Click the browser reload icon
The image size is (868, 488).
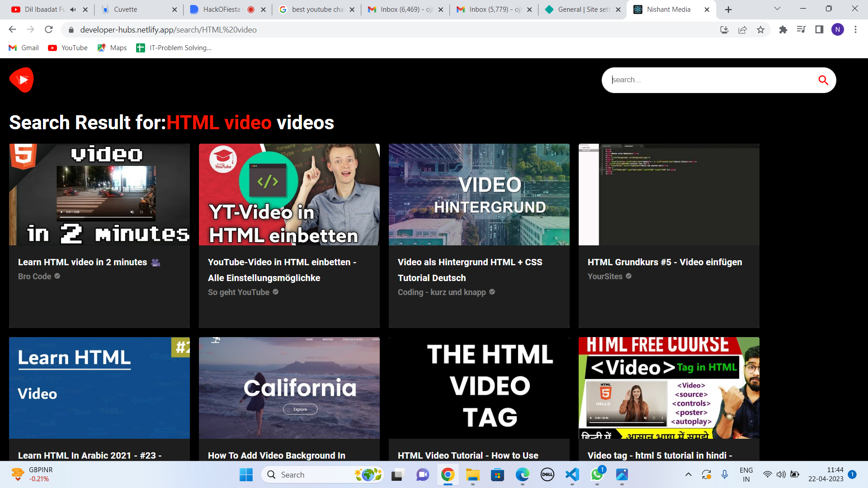49,29
